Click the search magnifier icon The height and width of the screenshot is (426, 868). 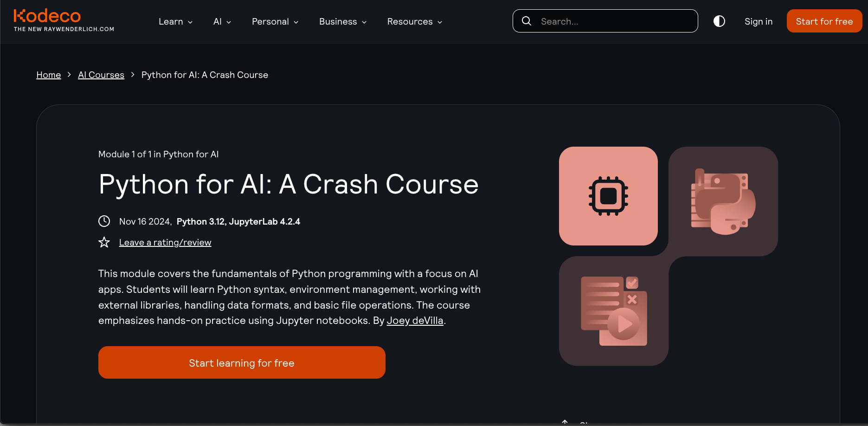click(x=527, y=21)
